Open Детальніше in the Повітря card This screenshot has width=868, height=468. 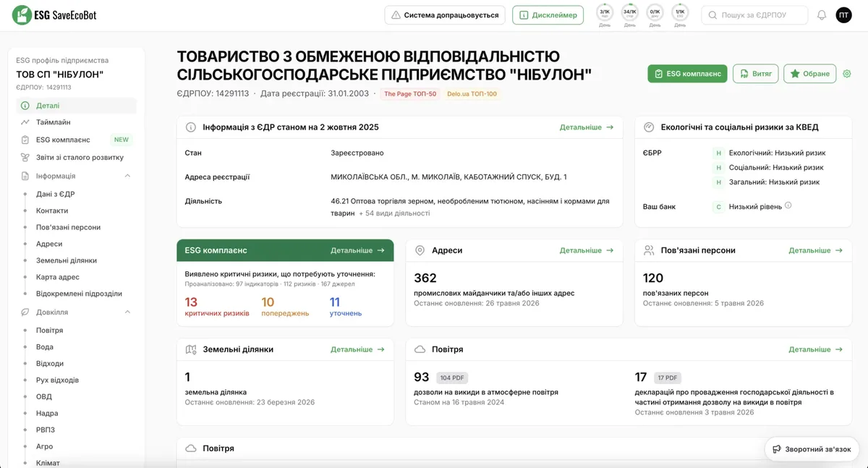[816, 349]
